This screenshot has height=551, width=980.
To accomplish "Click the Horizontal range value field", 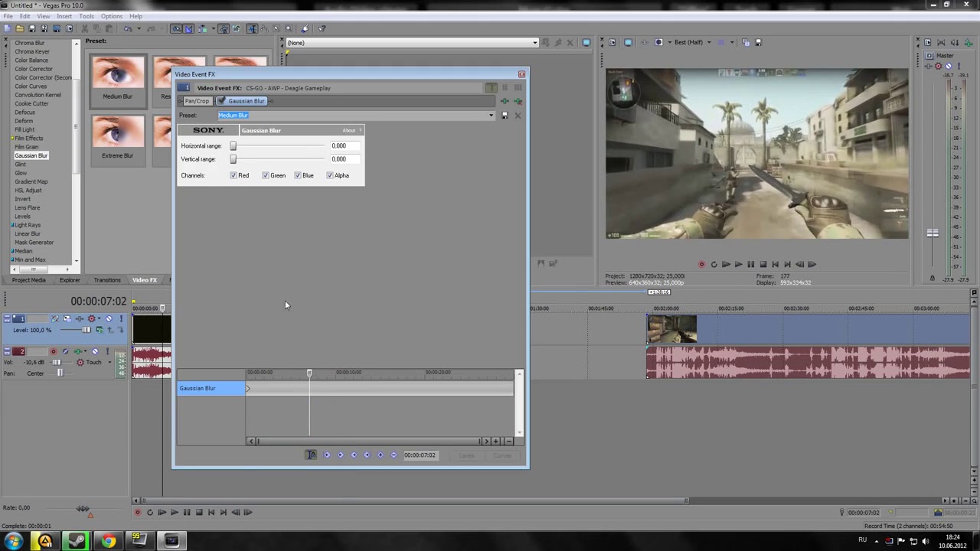I will point(345,146).
